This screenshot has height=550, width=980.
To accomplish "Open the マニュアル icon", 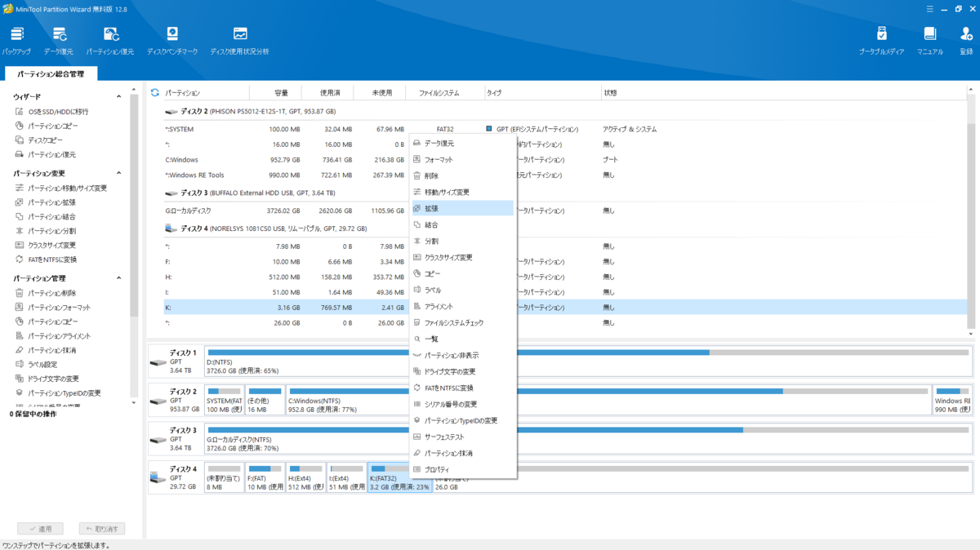I will (x=929, y=41).
